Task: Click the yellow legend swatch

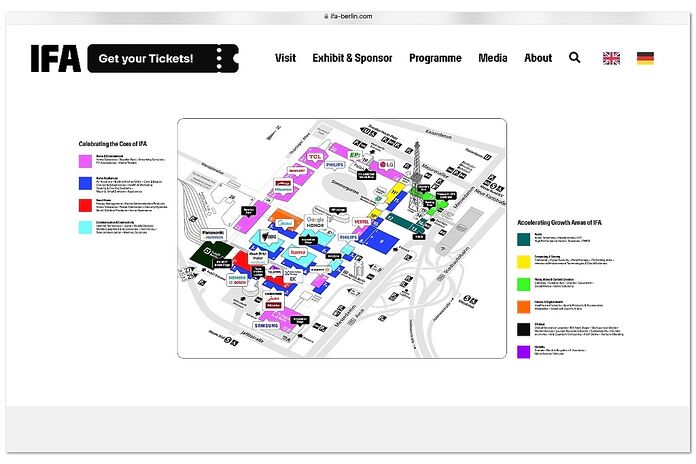Action: (524, 262)
